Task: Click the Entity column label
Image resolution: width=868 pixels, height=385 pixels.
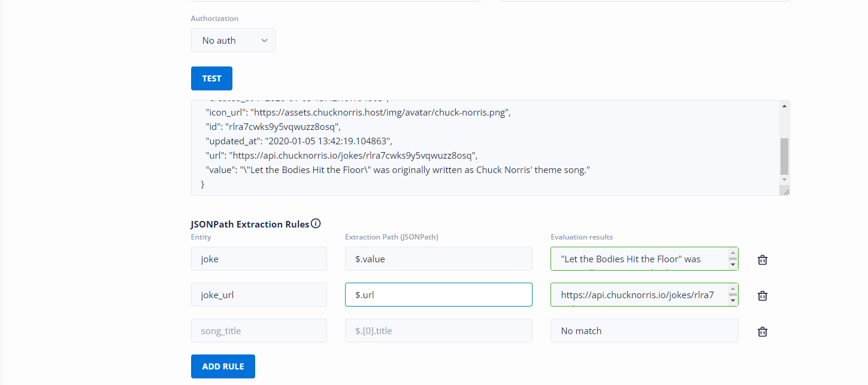Action: pos(201,237)
